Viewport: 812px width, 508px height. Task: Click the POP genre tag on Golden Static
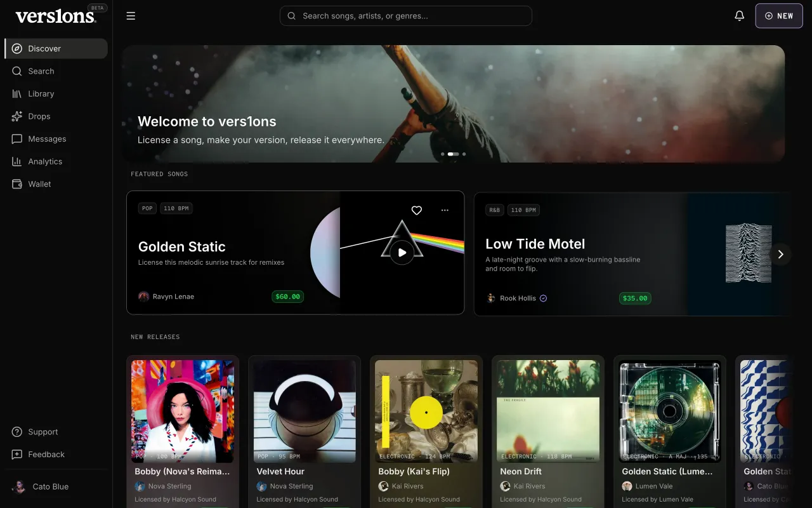[147, 208]
